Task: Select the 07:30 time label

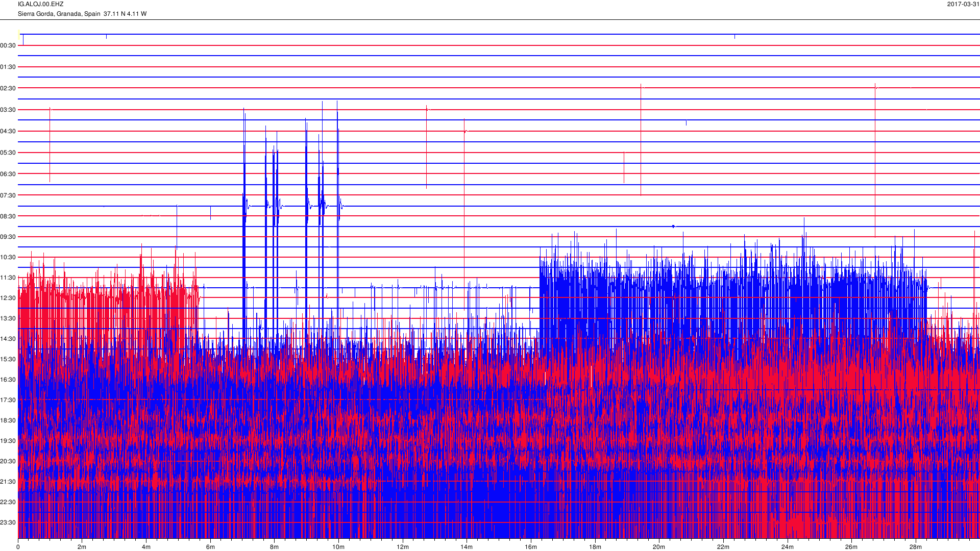Action: pyautogui.click(x=8, y=195)
